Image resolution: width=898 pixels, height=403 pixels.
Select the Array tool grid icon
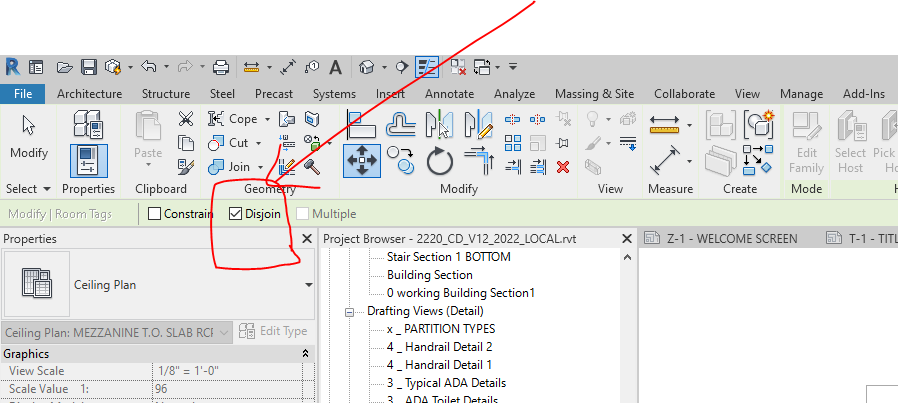tap(512, 143)
